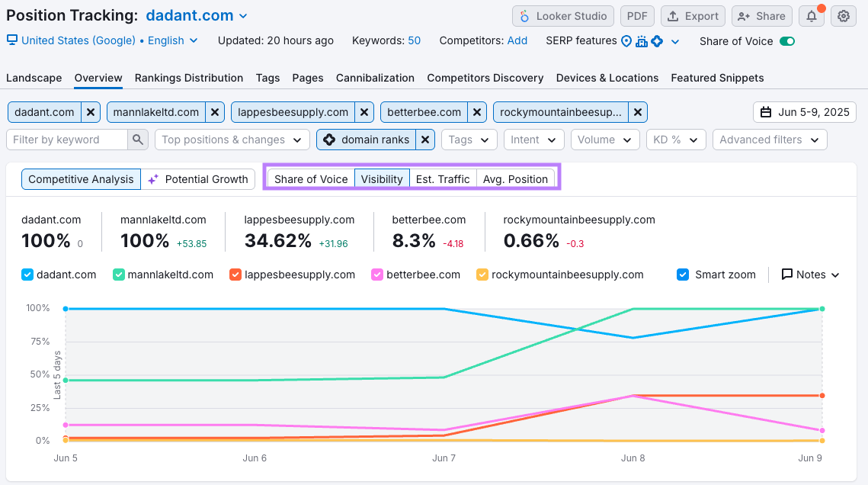The image size is (868, 485).
Task: Click the keyword search magnifier icon
Action: [137, 140]
